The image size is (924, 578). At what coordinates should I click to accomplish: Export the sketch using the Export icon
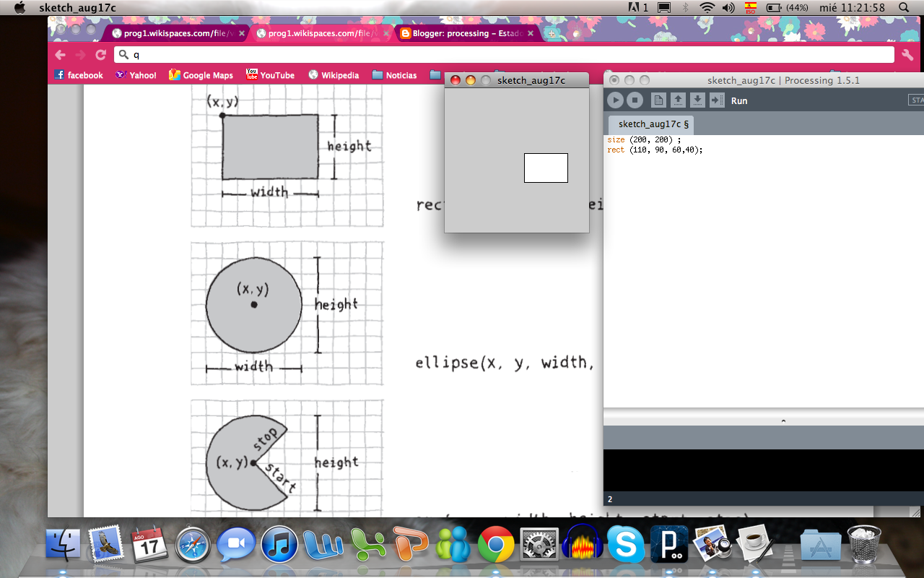(716, 100)
